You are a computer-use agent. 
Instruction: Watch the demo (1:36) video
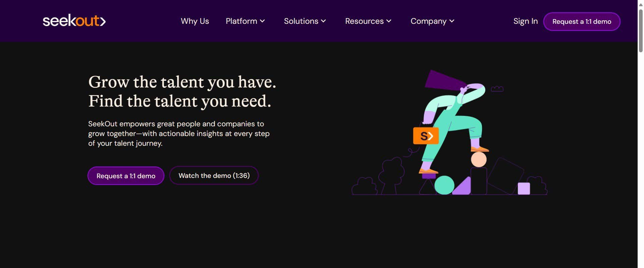tap(214, 176)
